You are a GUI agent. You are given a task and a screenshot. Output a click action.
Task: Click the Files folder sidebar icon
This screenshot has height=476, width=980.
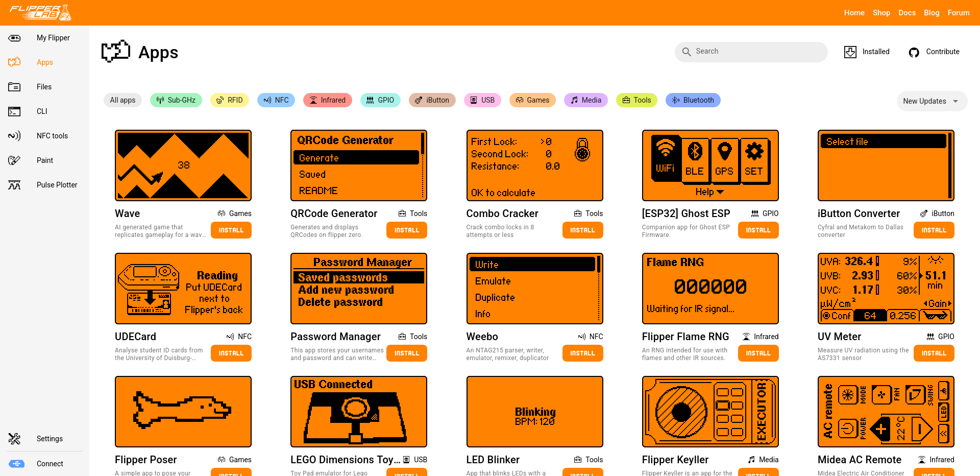coord(14,87)
